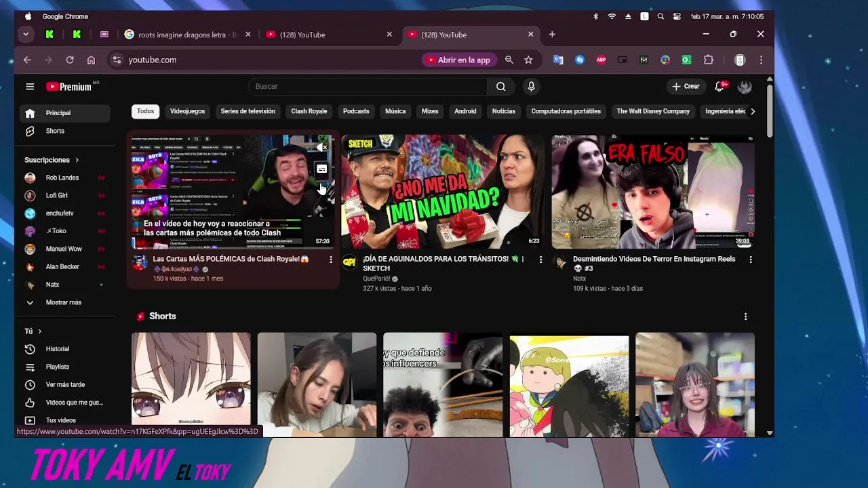The image size is (868, 488).
Task: Open the Google Translate extension
Action: 558,60
